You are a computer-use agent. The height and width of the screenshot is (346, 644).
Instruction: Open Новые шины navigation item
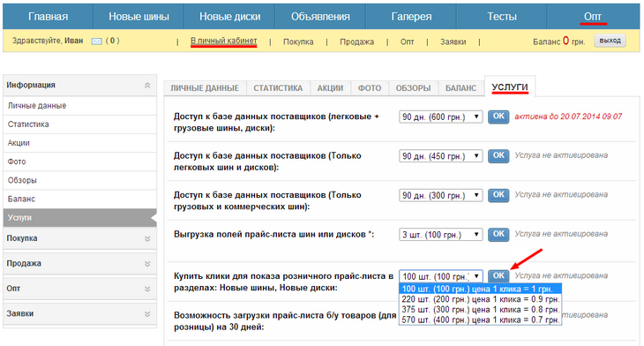139,17
